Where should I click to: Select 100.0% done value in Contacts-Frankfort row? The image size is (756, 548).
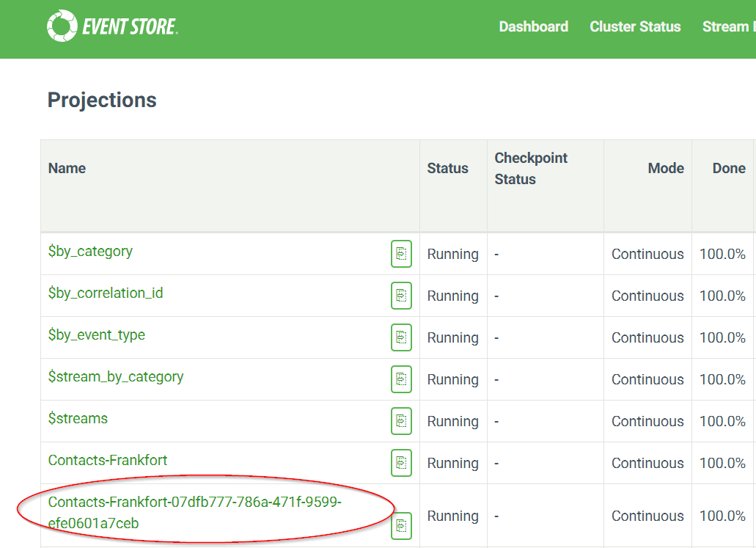(722, 463)
